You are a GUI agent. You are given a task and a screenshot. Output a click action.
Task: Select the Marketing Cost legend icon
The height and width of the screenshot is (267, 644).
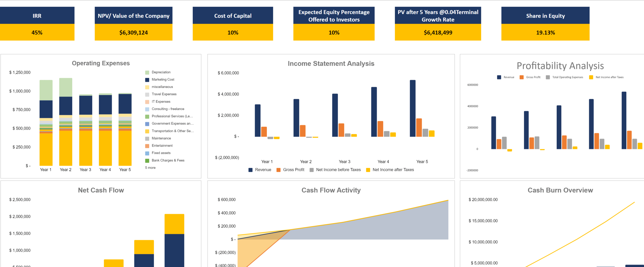(147, 79)
